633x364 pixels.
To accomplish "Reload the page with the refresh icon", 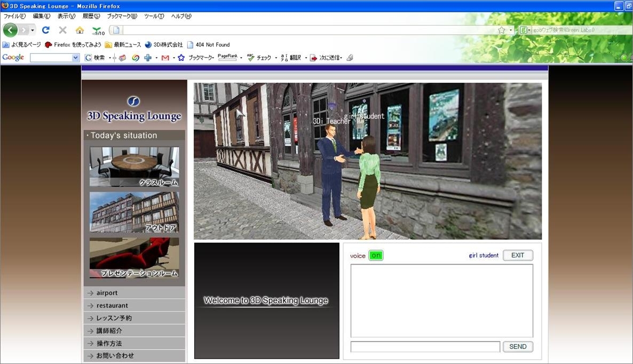I will tap(45, 30).
